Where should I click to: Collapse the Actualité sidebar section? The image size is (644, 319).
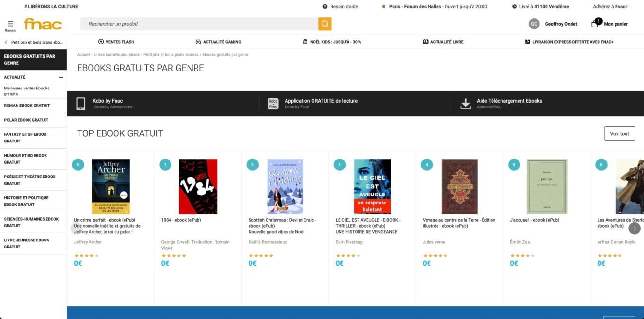[x=61, y=77]
